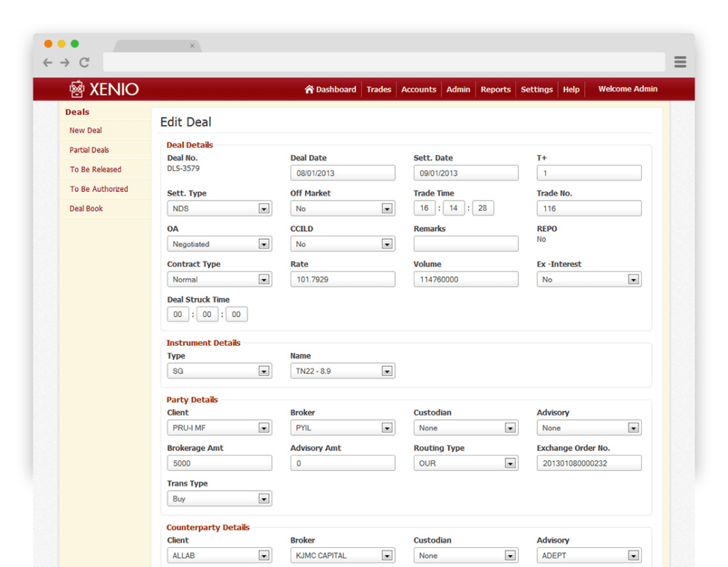The width and height of the screenshot is (728, 567).
Task: Open To Be Authorized deals
Action: (x=99, y=189)
